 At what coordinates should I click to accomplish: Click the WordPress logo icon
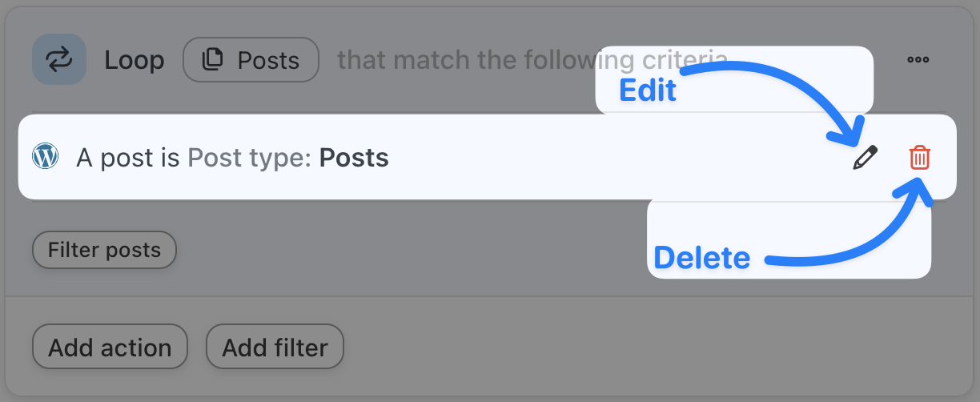[46, 156]
